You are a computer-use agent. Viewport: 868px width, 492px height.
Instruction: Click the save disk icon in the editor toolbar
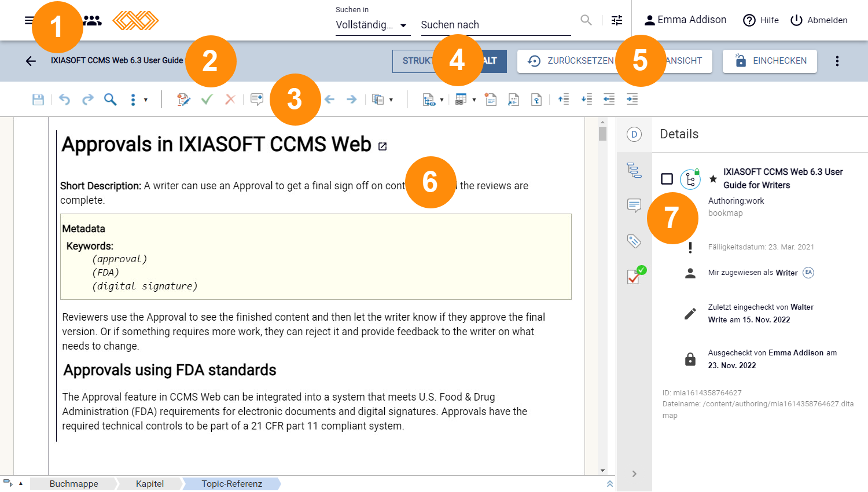click(x=38, y=100)
